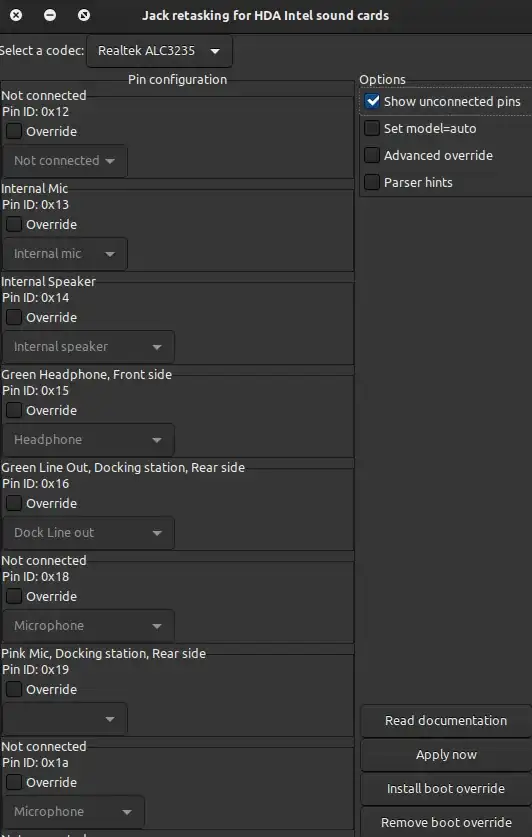Enable the Set model=auto checkbox
532x837 pixels.
[372, 128]
